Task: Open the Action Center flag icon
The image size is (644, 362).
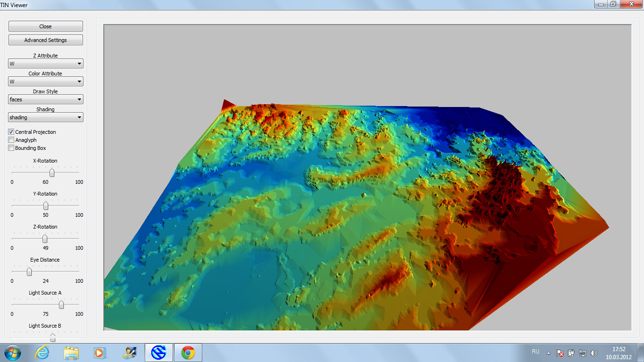Action: coord(560,353)
